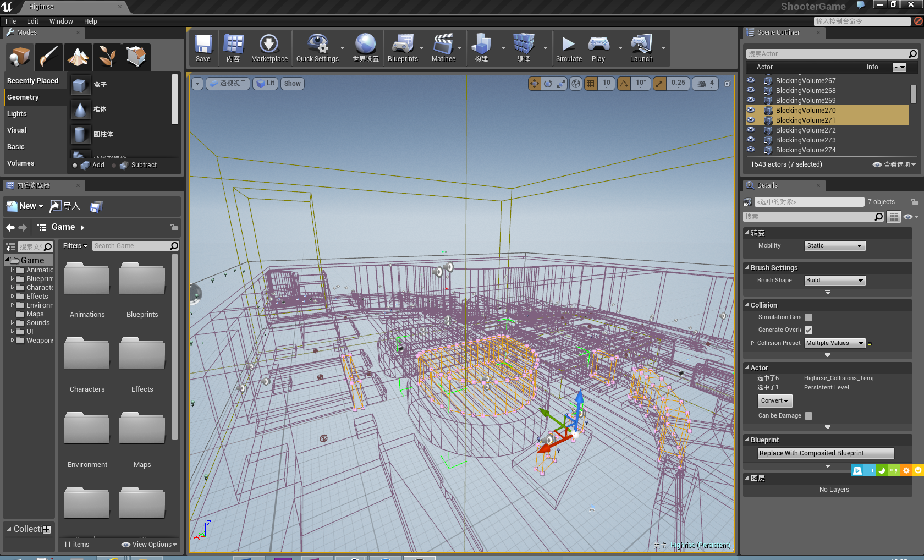The image size is (924, 560).
Task: Open the Matinee clapperboard icon
Action: (443, 48)
